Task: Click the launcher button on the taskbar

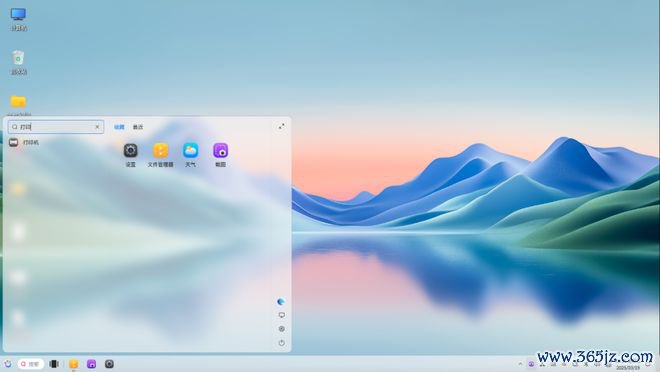Action: tap(8, 364)
